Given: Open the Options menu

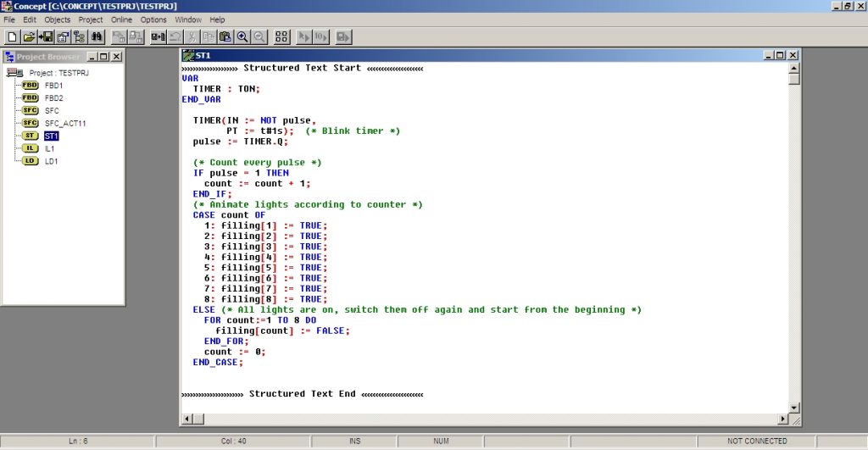Looking at the screenshot, I should 153,19.
